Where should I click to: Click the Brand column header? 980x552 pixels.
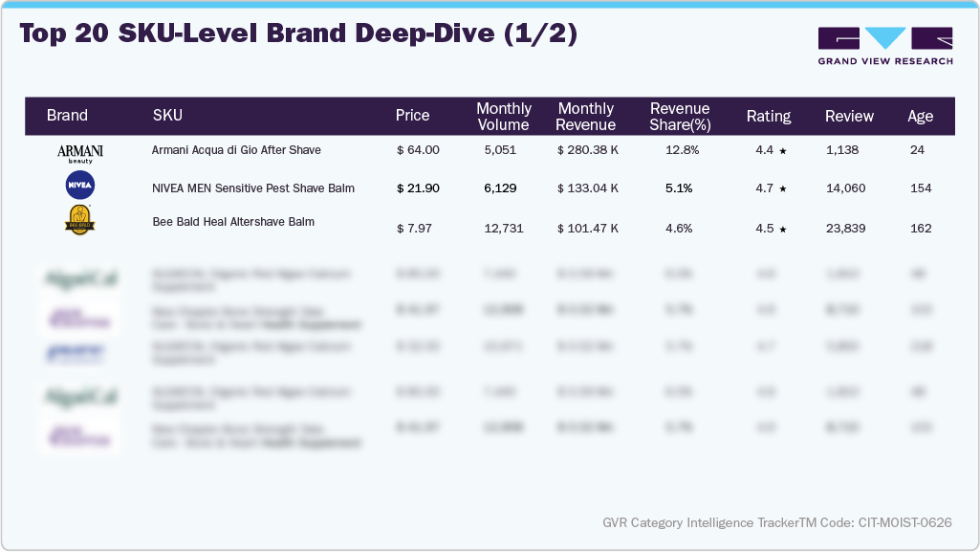[67, 115]
